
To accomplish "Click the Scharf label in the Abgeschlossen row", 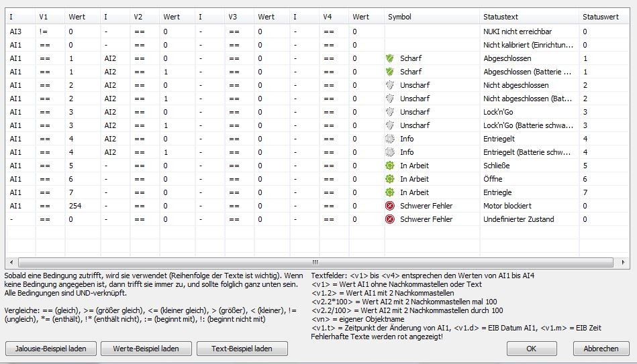I will point(411,58).
